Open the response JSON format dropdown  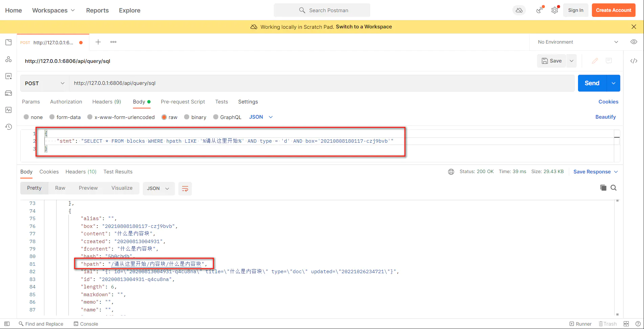tap(158, 188)
